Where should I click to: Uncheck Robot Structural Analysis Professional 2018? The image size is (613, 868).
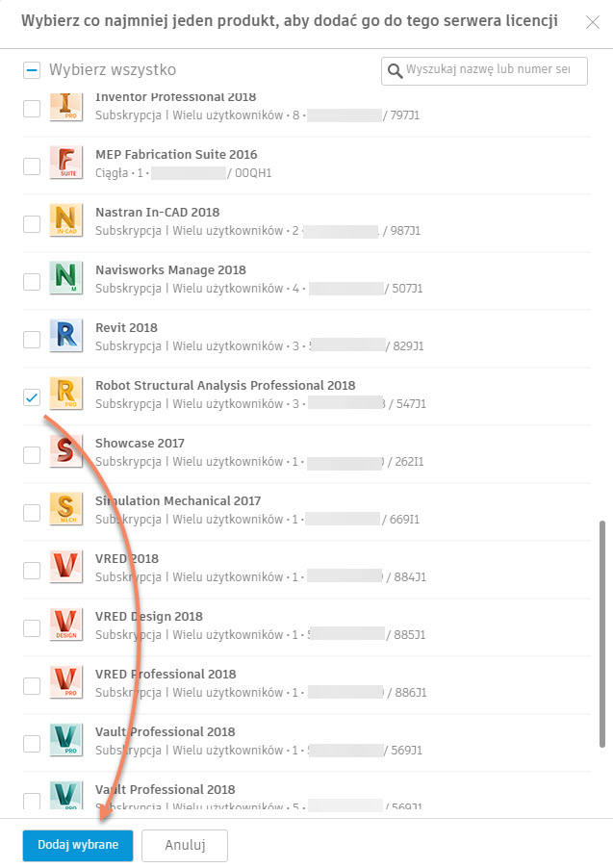(x=32, y=396)
